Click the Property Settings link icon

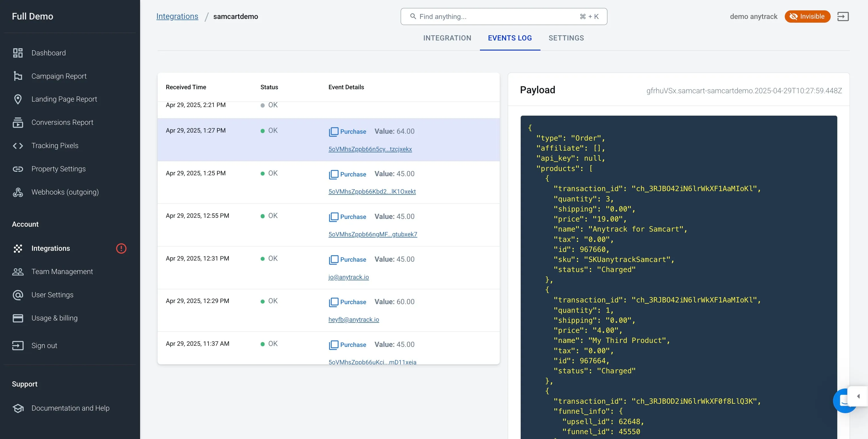18,169
